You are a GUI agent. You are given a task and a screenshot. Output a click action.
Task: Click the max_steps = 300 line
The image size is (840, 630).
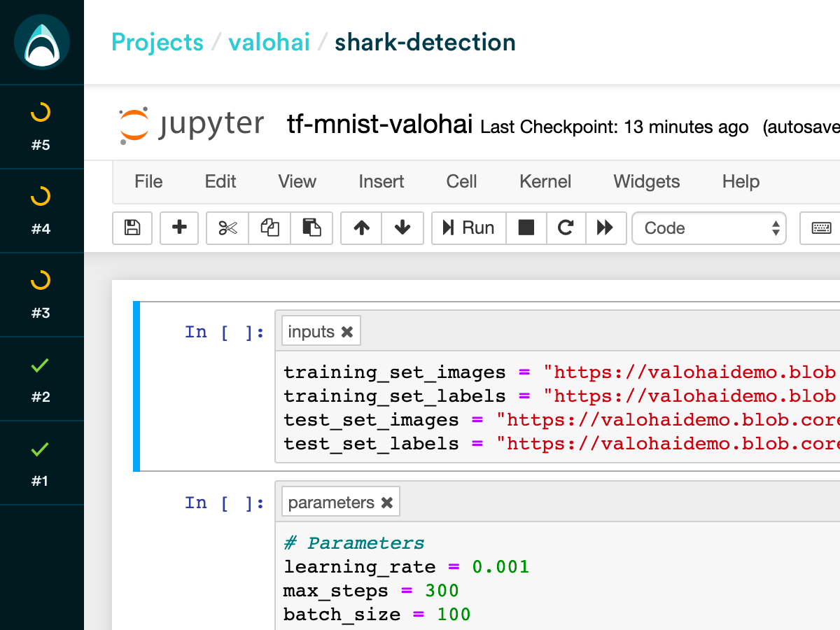point(371,591)
